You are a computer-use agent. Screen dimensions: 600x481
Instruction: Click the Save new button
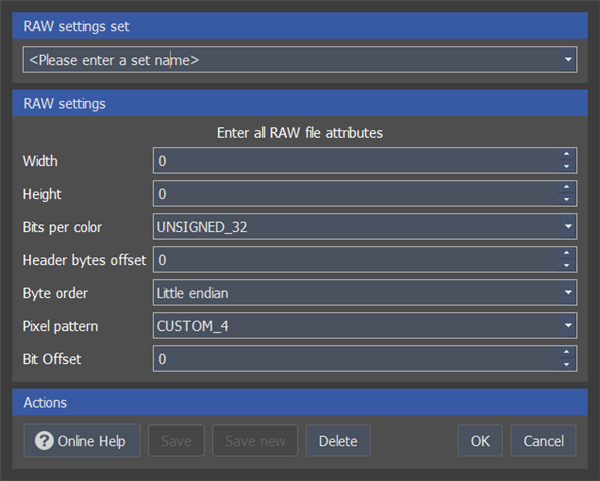coord(255,441)
